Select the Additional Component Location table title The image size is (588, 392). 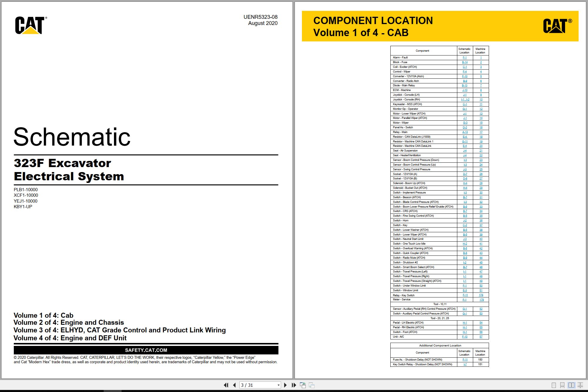coord(440,346)
